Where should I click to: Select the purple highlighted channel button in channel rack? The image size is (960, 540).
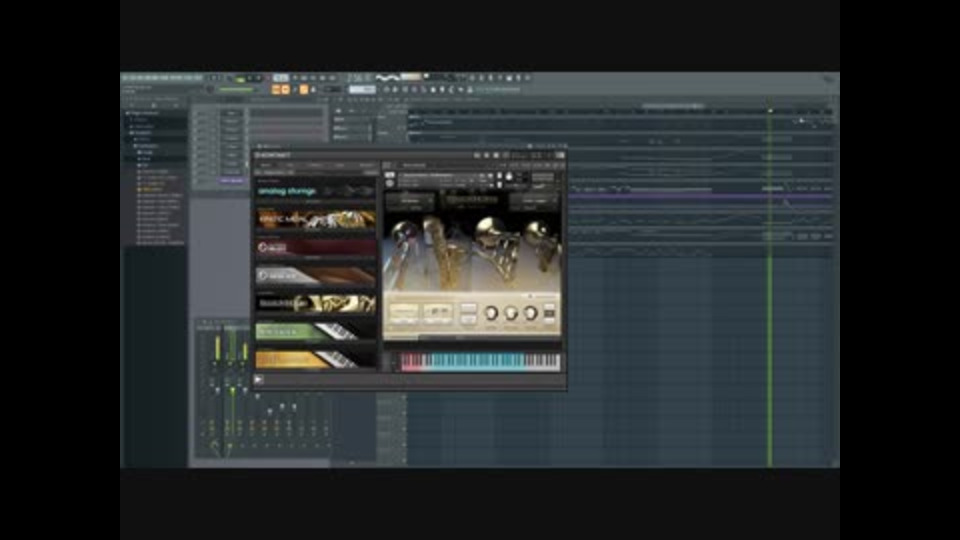231,181
